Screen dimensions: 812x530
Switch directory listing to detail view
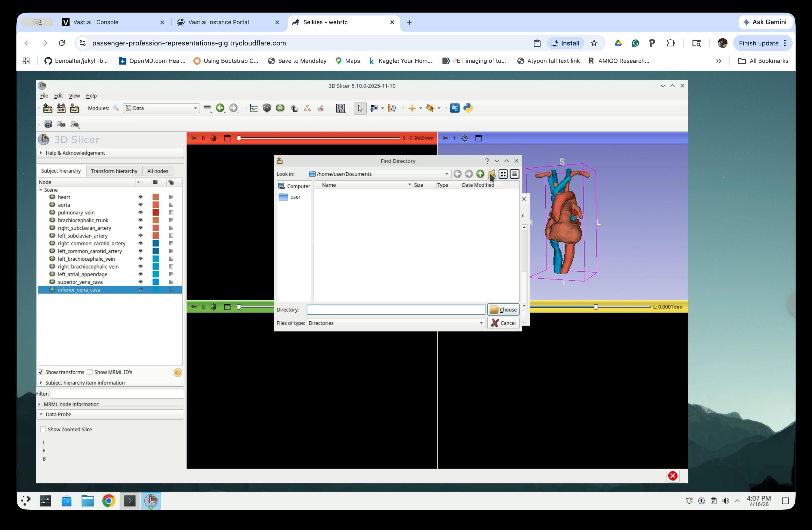(x=514, y=174)
